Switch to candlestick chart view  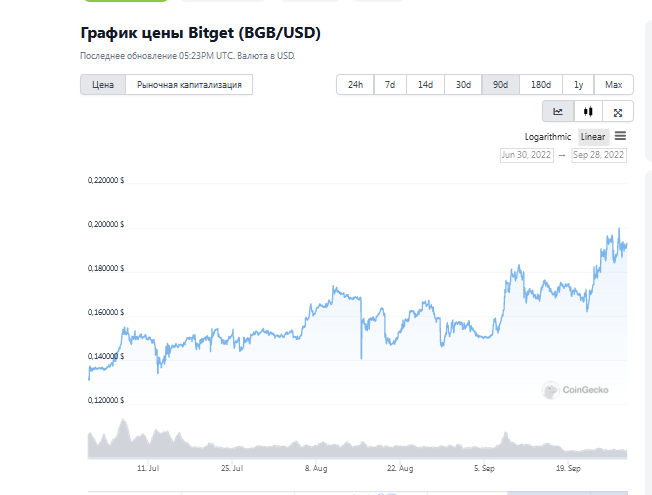coord(587,112)
